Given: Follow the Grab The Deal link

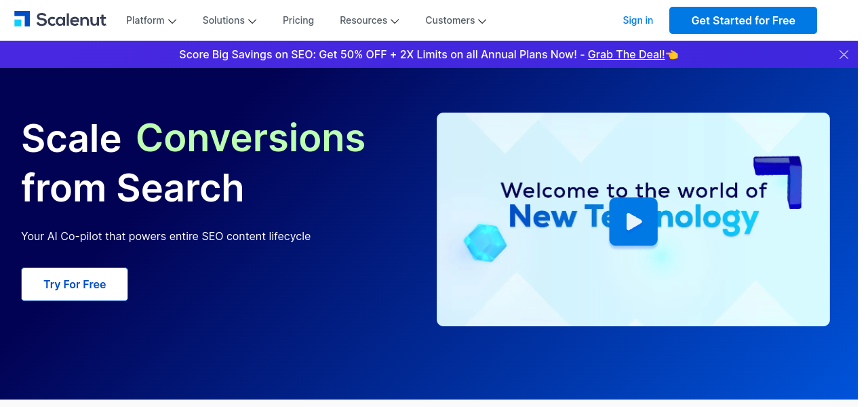Looking at the screenshot, I should coord(626,54).
